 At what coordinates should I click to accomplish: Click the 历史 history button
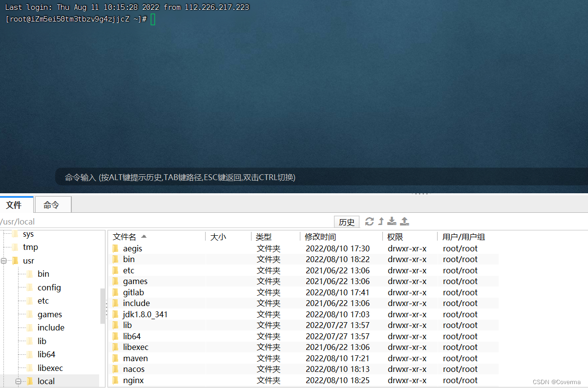click(347, 222)
